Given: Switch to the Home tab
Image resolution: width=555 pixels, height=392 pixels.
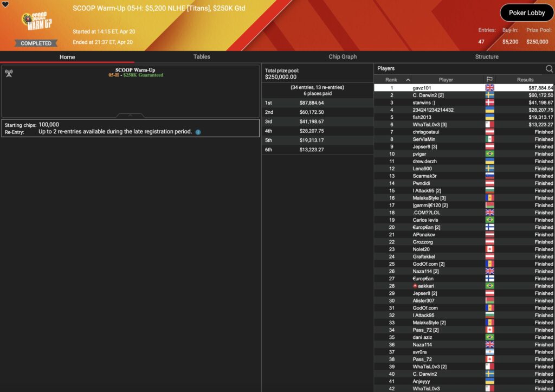Looking at the screenshot, I should point(67,57).
